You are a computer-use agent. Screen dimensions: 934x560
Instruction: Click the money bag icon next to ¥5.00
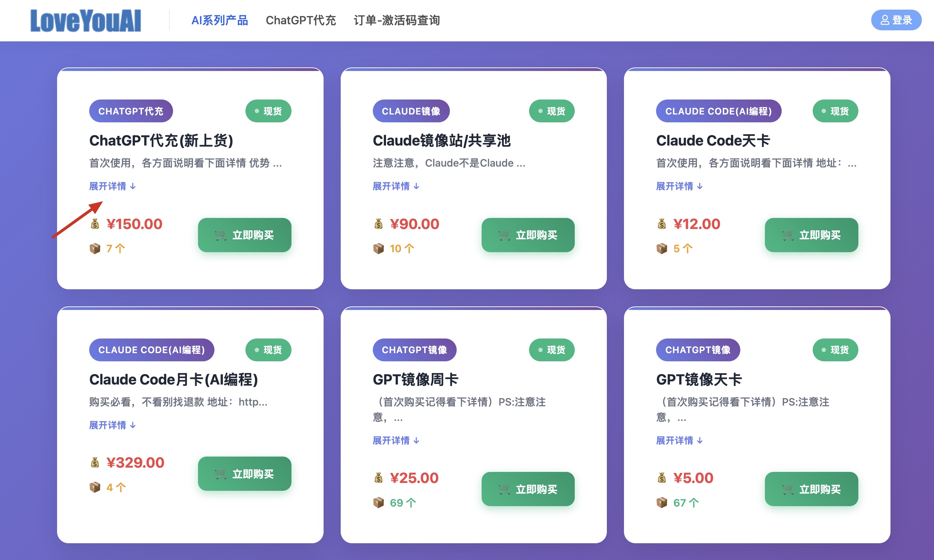(661, 478)
